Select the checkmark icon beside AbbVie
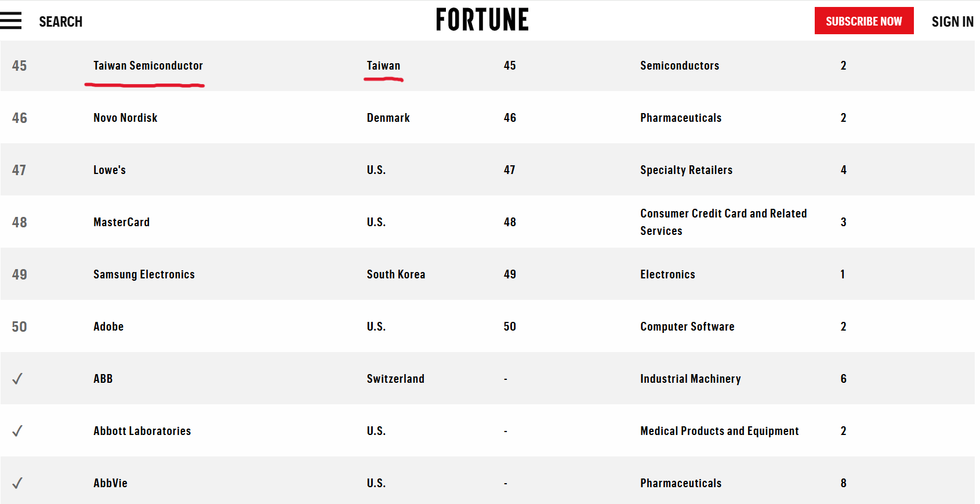This screenshot has width=980, height=504. (x=17, y=483)
